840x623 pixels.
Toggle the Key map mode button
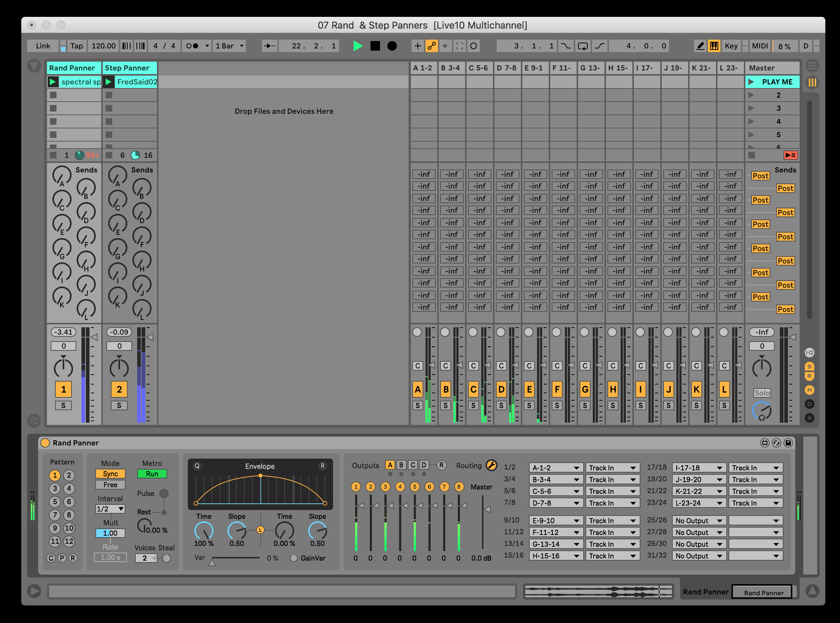(731, 46)
